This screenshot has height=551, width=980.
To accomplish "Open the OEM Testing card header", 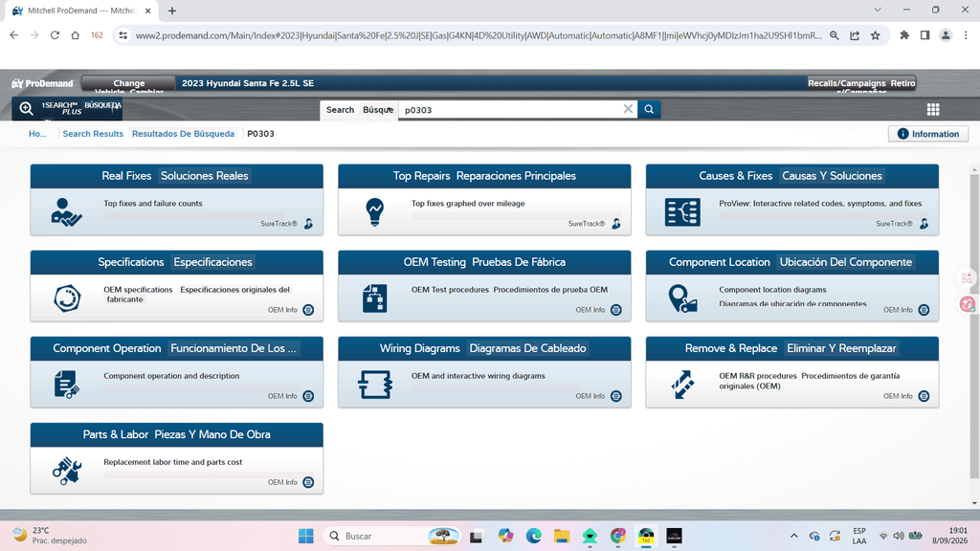I will click(x=484, y=262).
